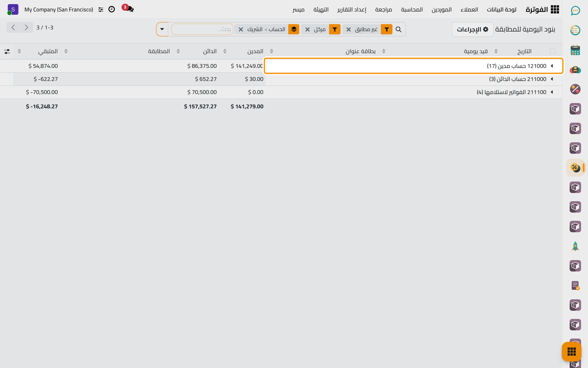Remove the 'غير مطابق' filter
The image size is (588, 368).
349,29
